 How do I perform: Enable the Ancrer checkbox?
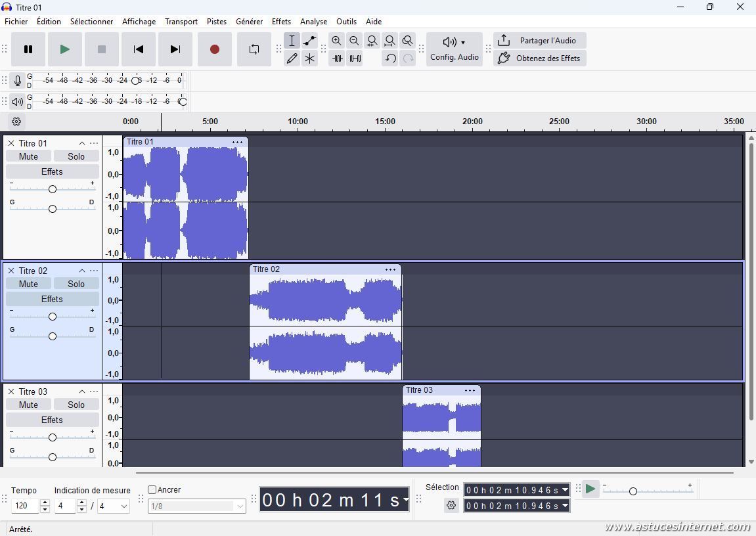152,489
